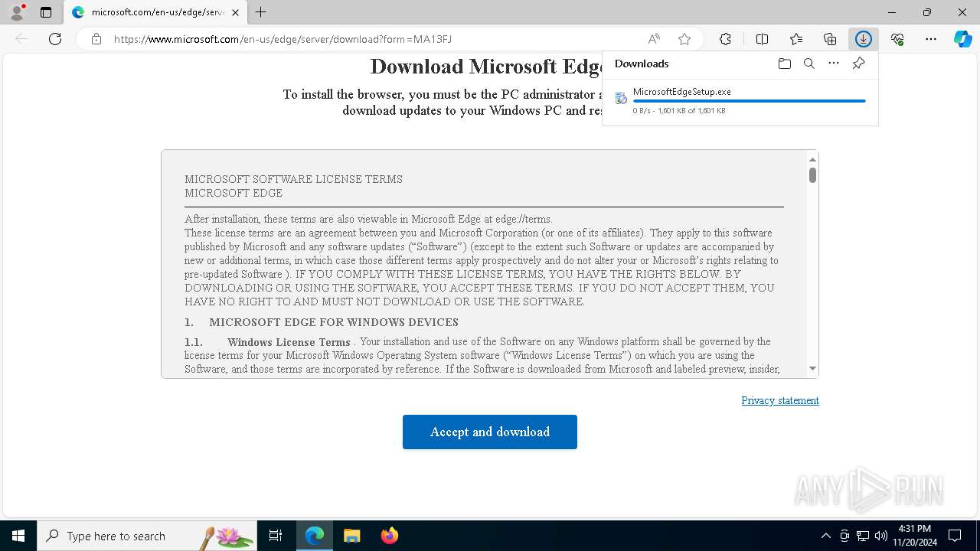980x551 pixels.
Task: Show hidden tray icons chevron
Action: (825, 536)
